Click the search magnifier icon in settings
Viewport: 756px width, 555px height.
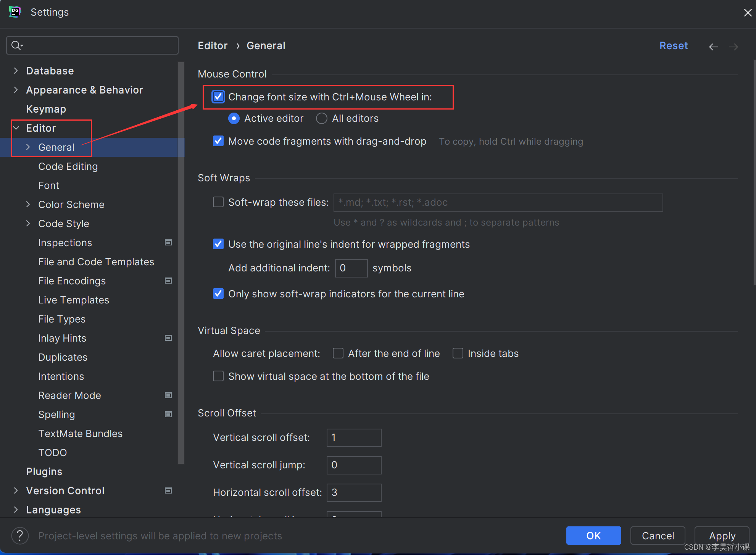tap(16, 45)
